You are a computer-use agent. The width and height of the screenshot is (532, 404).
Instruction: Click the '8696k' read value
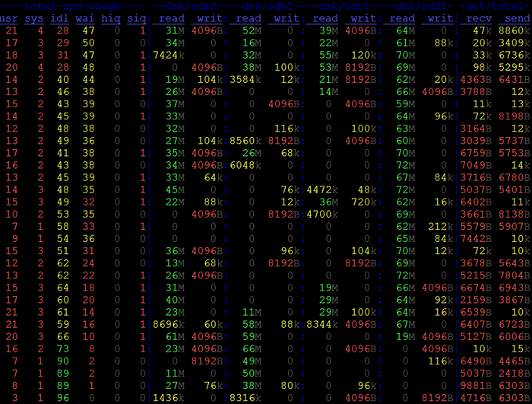(169, 324)
